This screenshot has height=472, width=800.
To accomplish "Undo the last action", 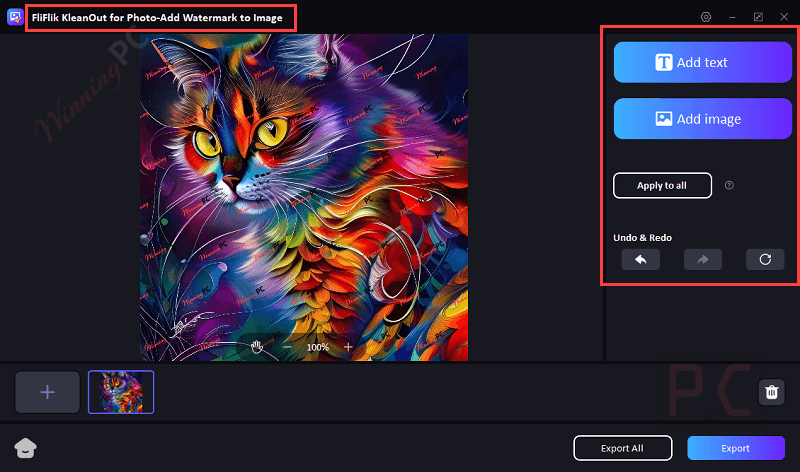I will click(640, 259).
